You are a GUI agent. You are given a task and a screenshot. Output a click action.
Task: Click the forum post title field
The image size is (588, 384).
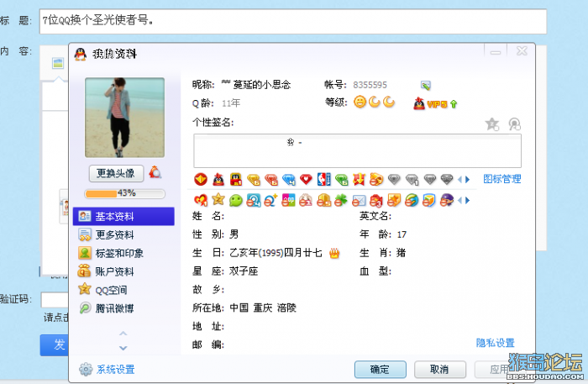293,21
